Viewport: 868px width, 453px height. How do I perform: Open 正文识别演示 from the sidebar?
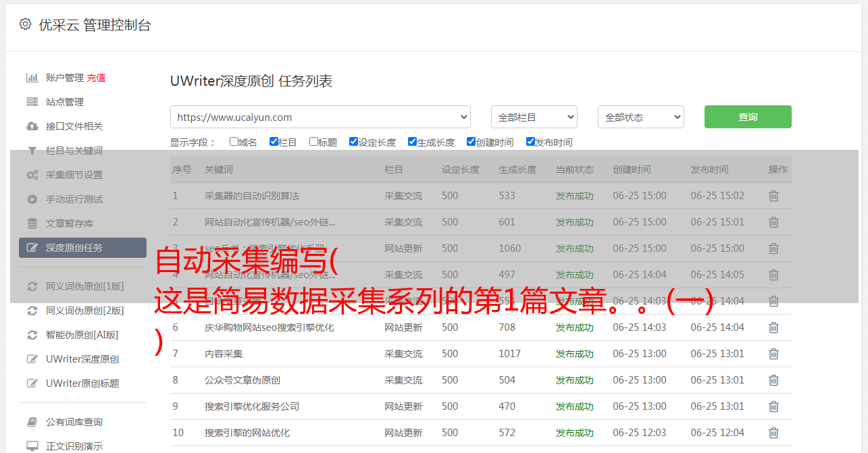[74, 446]
